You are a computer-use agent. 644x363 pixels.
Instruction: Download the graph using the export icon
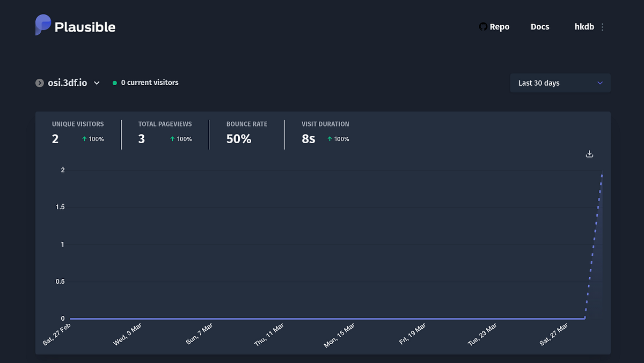pos(589,153)
